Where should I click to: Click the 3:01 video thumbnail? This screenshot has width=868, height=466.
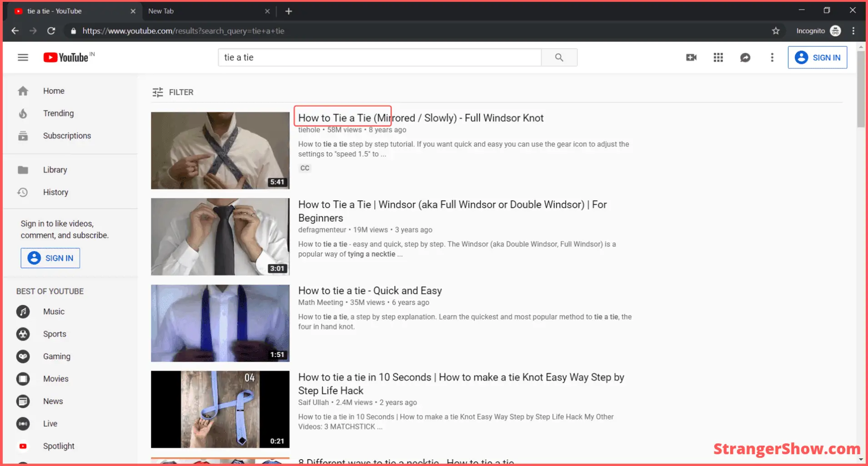220,237
